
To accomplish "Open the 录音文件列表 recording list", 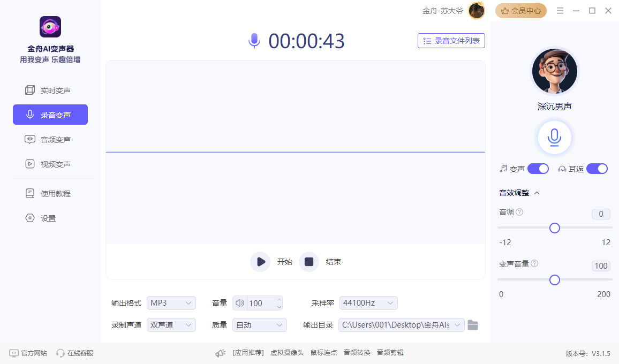I will tap(451, 41).
